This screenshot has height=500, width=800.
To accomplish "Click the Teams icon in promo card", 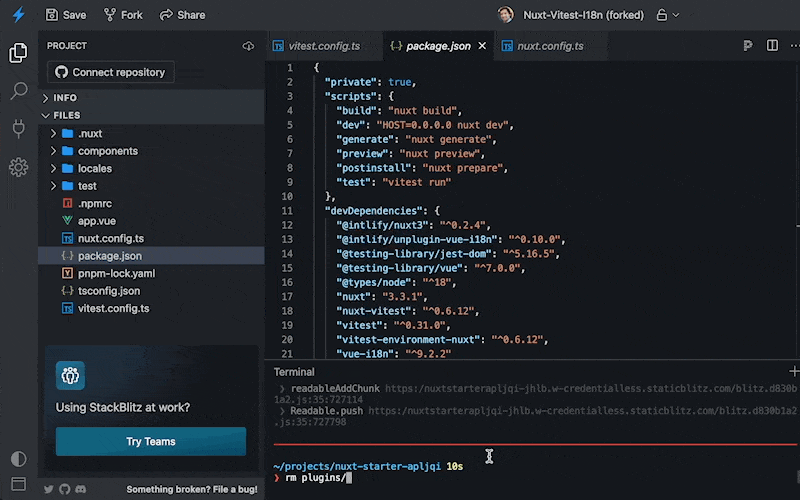I will coord(70,376).
